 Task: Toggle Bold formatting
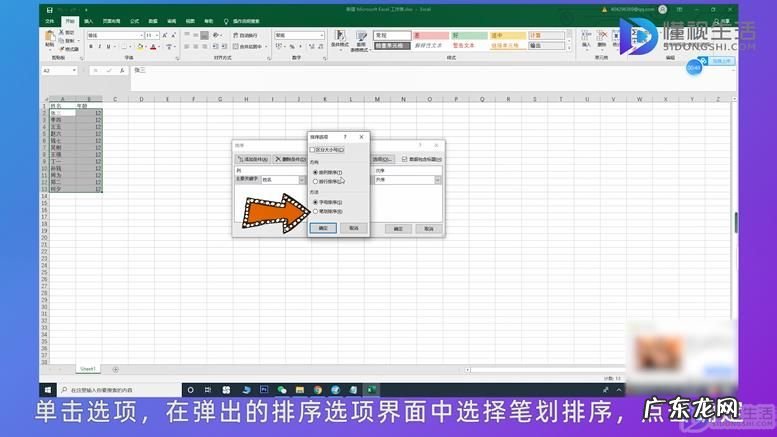pyautogui.click(x=91, y=47)
